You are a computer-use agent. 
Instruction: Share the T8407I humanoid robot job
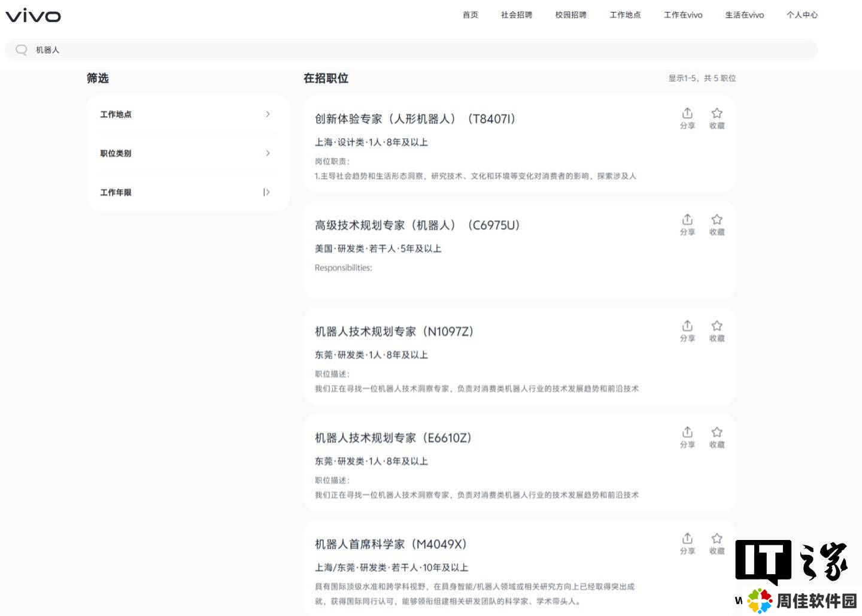(687, 119)
